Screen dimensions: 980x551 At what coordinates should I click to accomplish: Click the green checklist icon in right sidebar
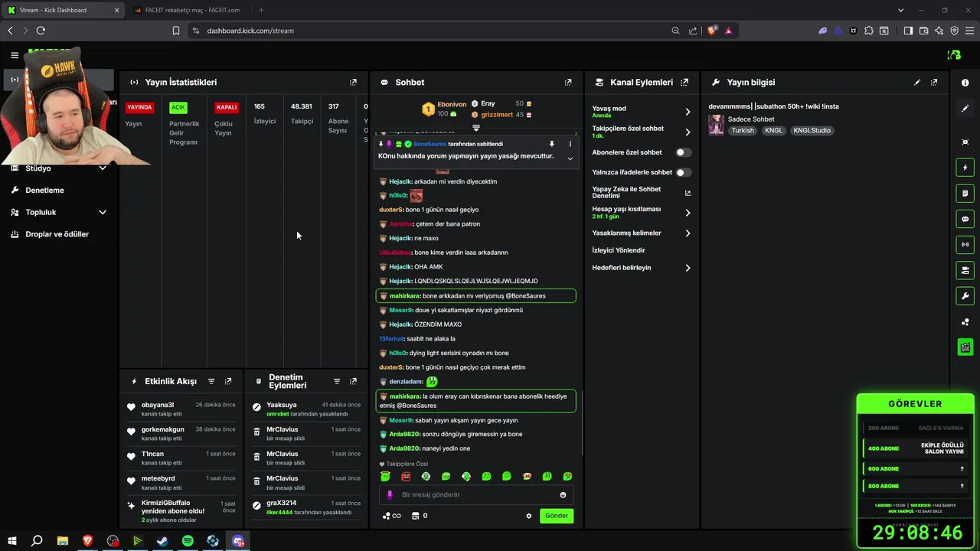tap(965, 347)
